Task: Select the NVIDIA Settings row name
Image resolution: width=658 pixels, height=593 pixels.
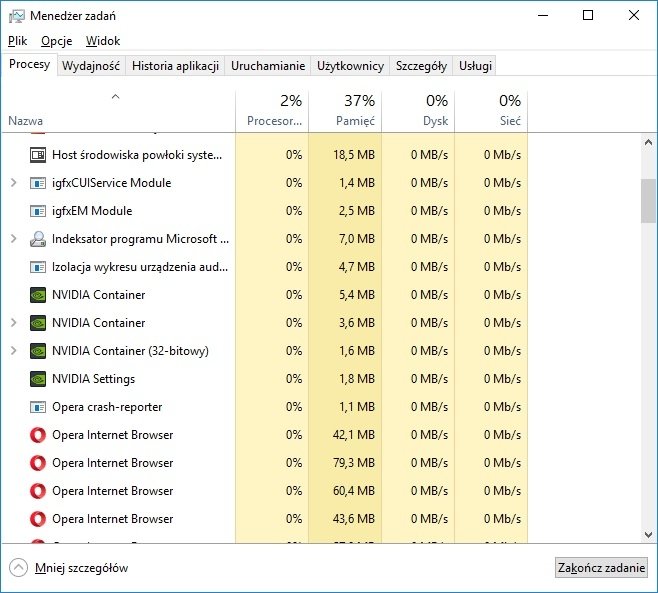Action: 94,379
